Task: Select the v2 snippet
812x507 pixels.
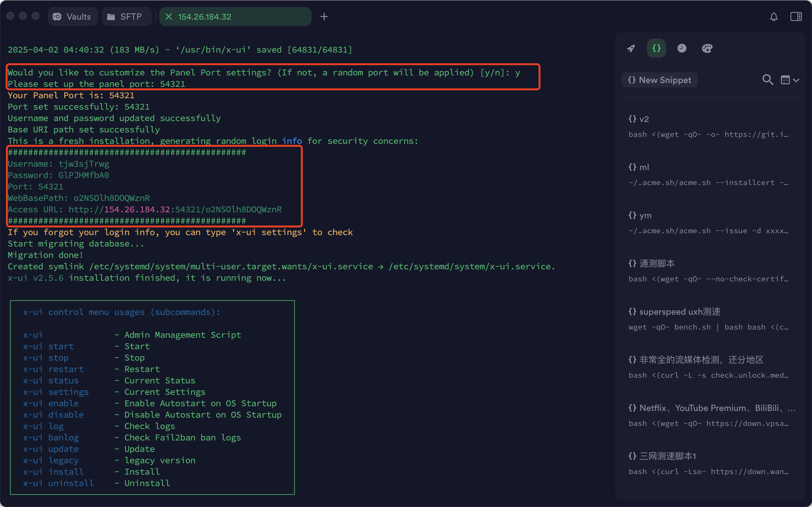Action: coord(708,127)
